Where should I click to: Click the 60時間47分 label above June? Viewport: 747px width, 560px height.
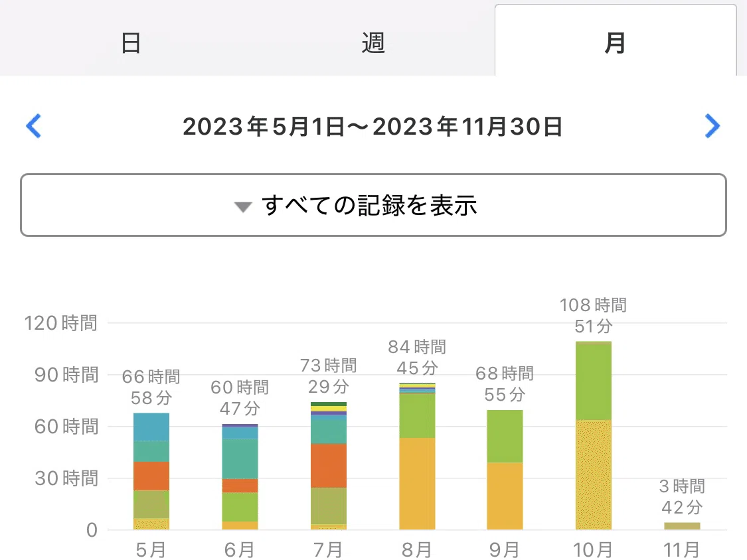point(240,397)
